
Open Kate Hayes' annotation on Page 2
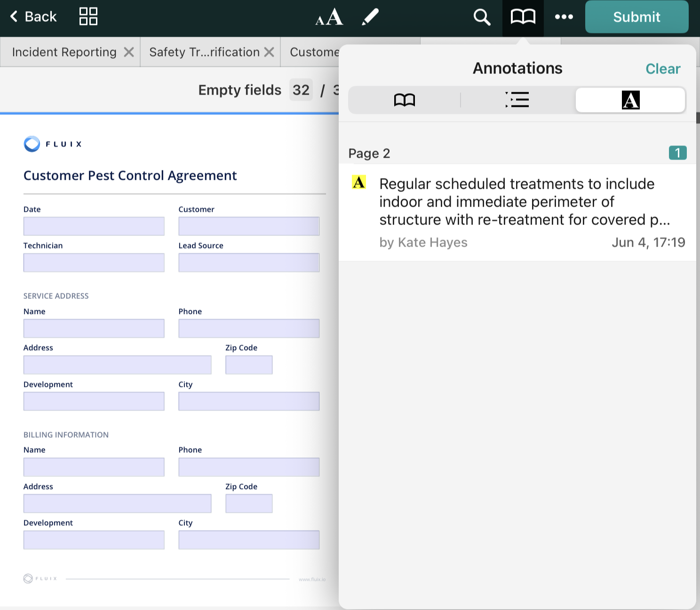(517, 212)
